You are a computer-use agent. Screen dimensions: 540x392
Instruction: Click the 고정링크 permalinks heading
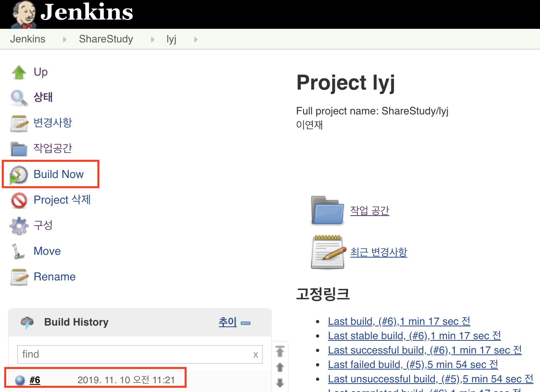[x=323, y=294]
